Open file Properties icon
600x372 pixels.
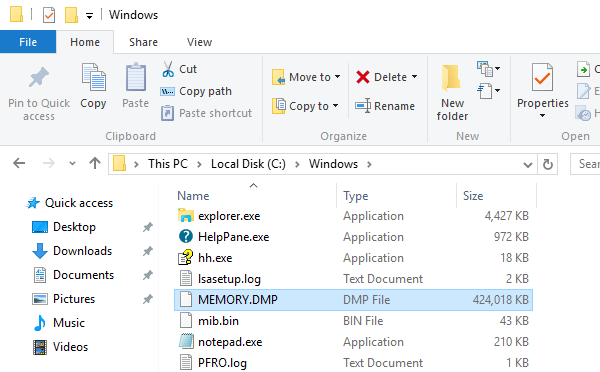[x=542, y=77]
